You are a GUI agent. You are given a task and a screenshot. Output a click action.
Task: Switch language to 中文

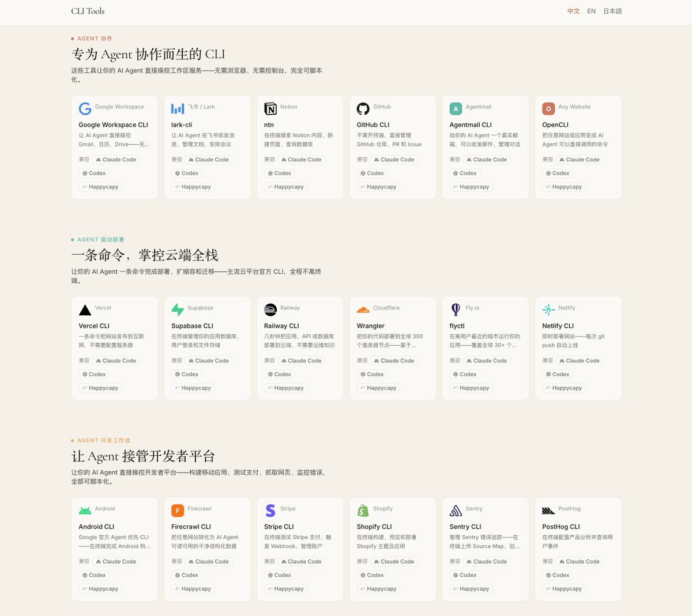(573, 11)
